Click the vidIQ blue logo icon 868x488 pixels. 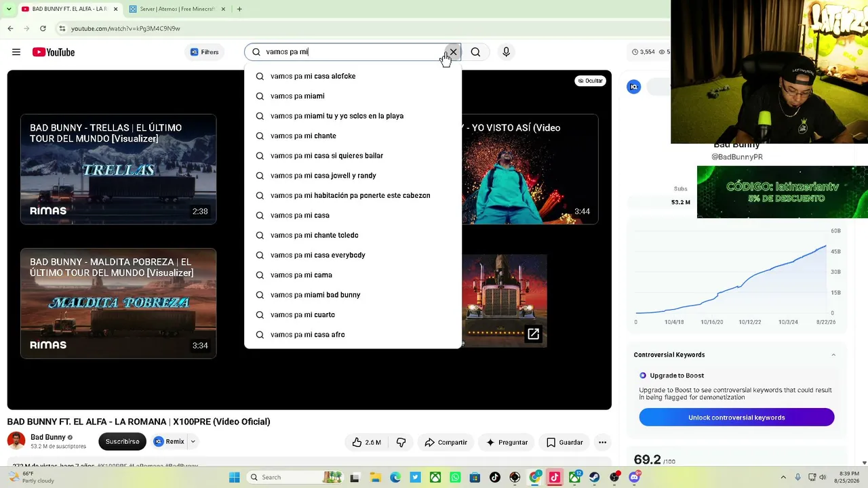[634, 87]
